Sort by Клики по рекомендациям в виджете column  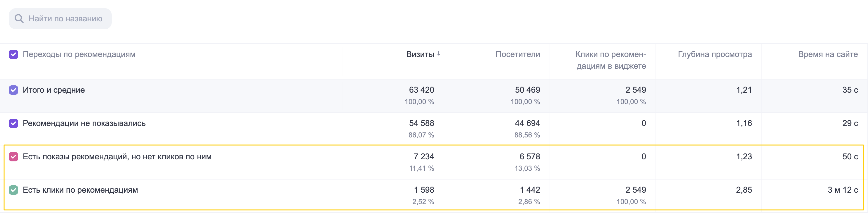[610, 60]
